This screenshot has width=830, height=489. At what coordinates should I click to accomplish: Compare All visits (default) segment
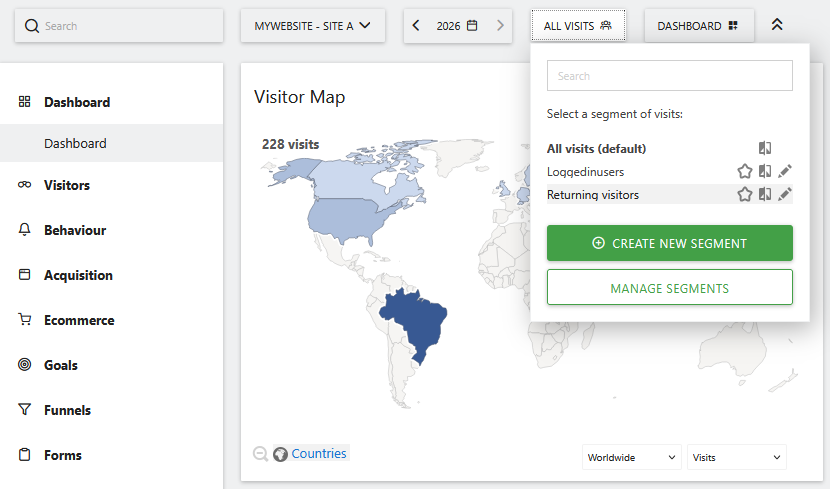click(765, 149)
